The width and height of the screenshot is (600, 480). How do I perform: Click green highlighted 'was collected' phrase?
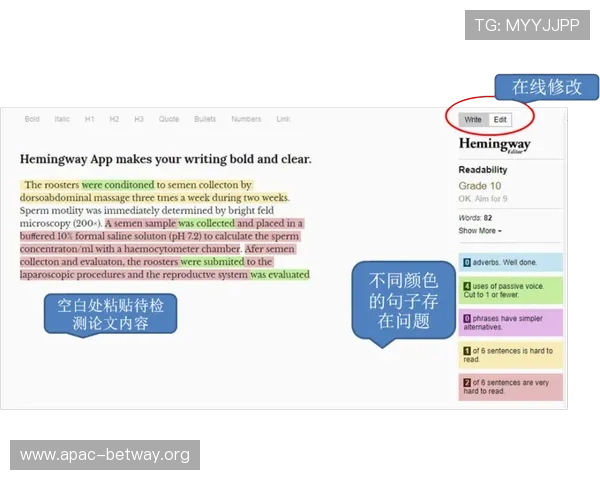[207, 223]
